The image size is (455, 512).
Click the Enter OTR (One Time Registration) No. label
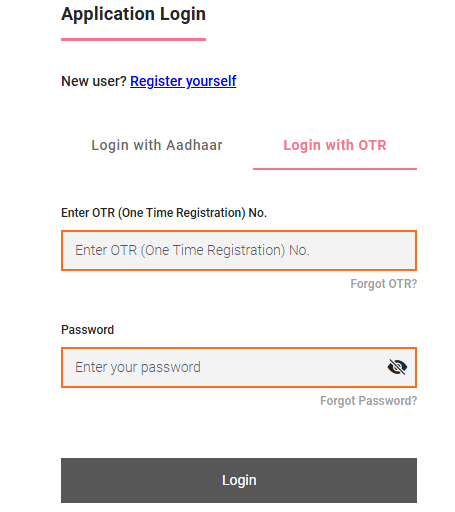[164, 213]
